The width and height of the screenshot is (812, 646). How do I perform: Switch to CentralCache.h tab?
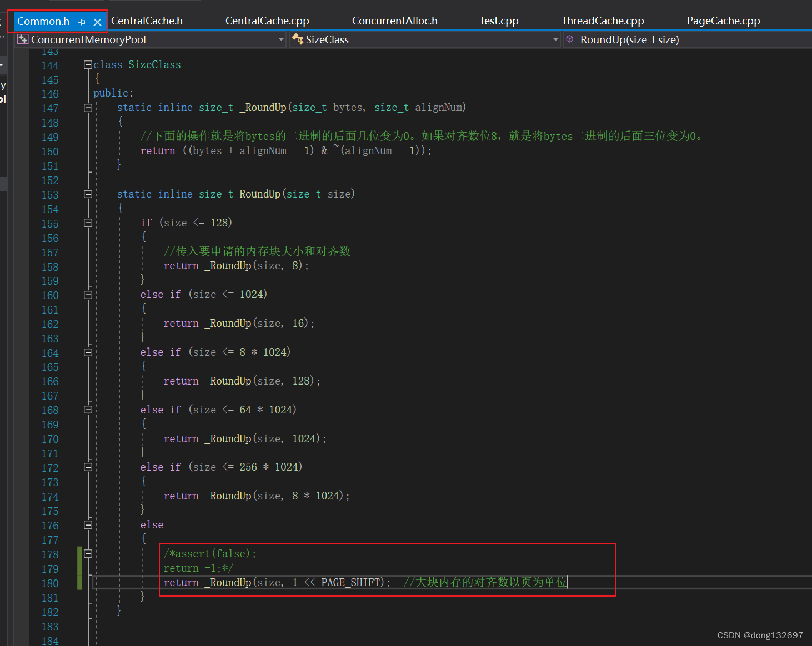pos(147,21)
